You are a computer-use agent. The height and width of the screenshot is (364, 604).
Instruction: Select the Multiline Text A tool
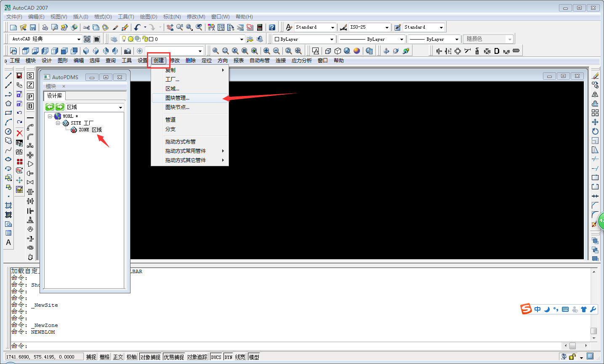[x=8, y=242]
